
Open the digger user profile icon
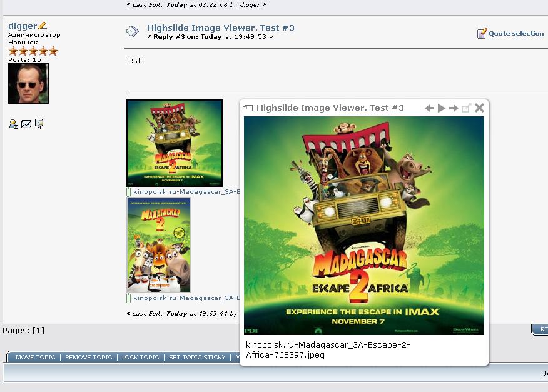click(x=13, y=124)
